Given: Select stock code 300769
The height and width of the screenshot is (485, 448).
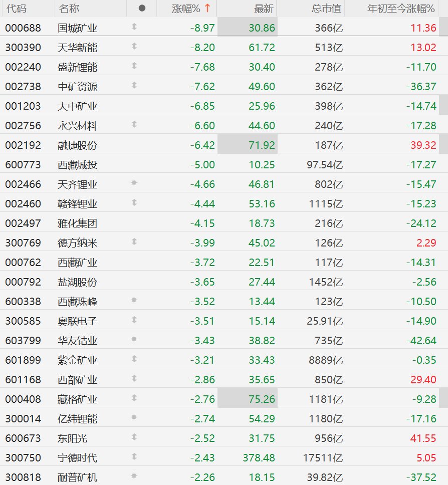Looking at the screenshot, I should click(23, 243).
